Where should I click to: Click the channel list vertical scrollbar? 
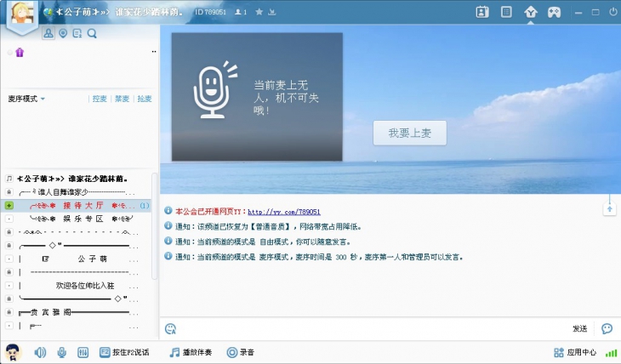pos(154,225)
